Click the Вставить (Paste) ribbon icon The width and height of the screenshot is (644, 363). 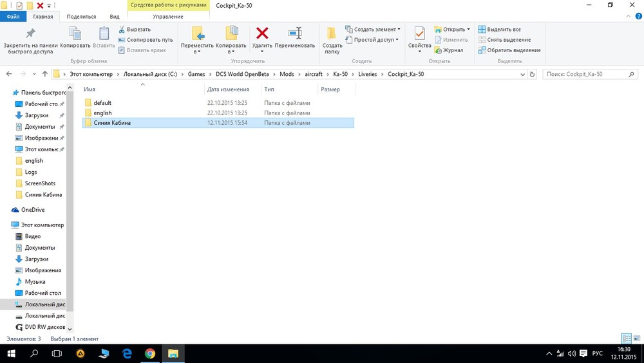pyautogui.click(x=104, y=38)
